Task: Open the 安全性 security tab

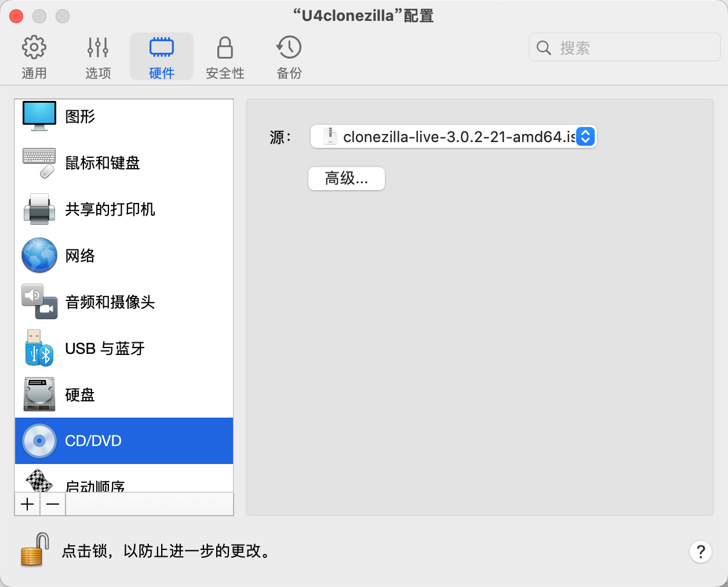Action: [225, 57]
